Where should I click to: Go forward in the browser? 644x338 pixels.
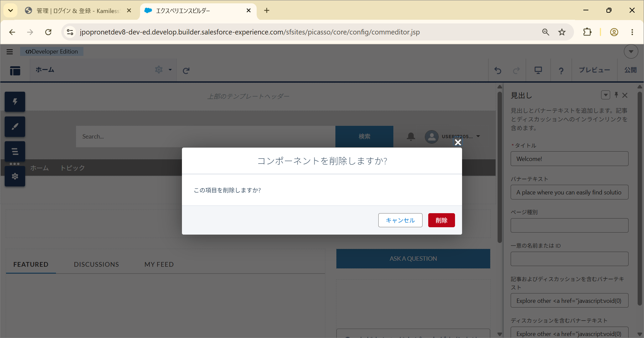[30, 32]
